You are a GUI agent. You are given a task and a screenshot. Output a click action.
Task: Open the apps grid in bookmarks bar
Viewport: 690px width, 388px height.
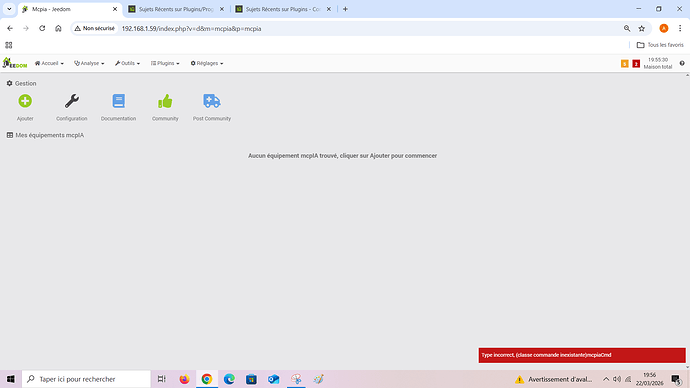(9, 45)
